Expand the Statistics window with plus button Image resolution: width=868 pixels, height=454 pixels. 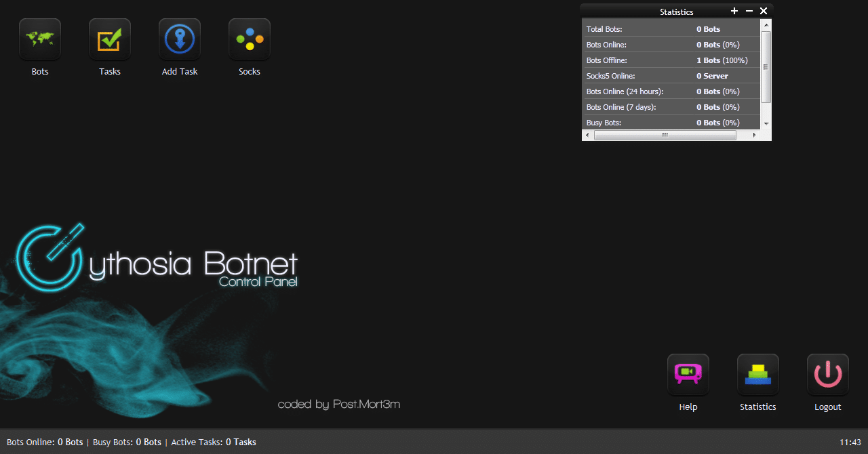pos(734,11)
